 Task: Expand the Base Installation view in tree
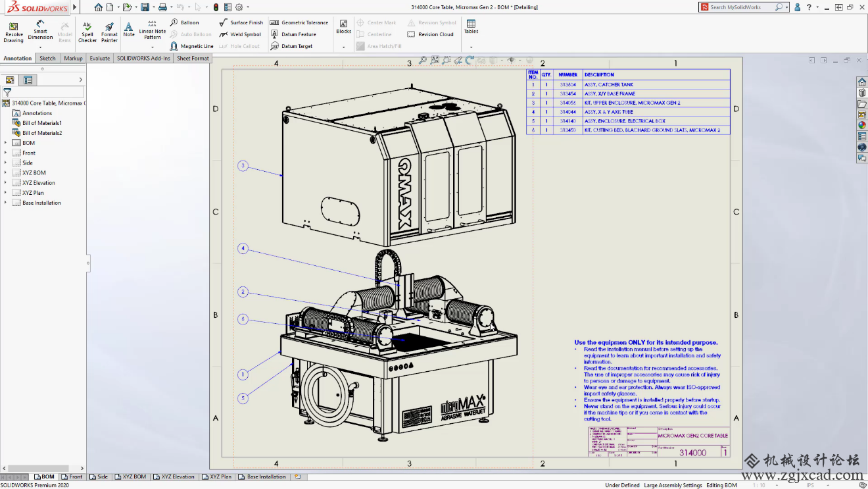[x=5, y=203]
